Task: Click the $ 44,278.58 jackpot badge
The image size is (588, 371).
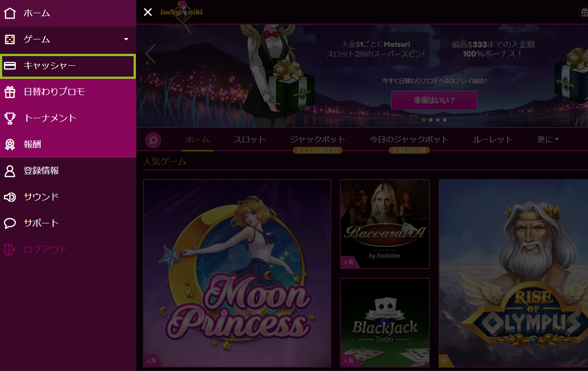Action: point(409,150)
